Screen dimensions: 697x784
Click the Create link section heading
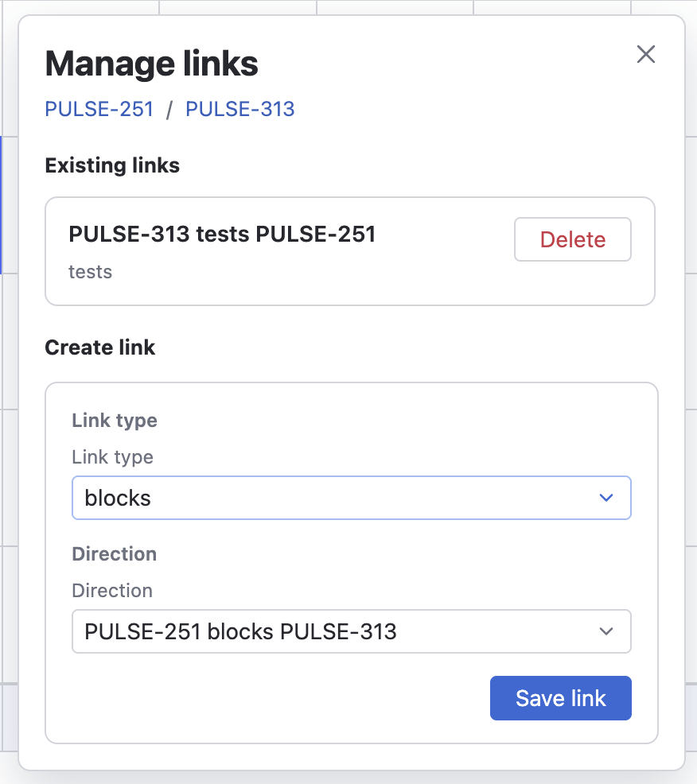[100, 347]
